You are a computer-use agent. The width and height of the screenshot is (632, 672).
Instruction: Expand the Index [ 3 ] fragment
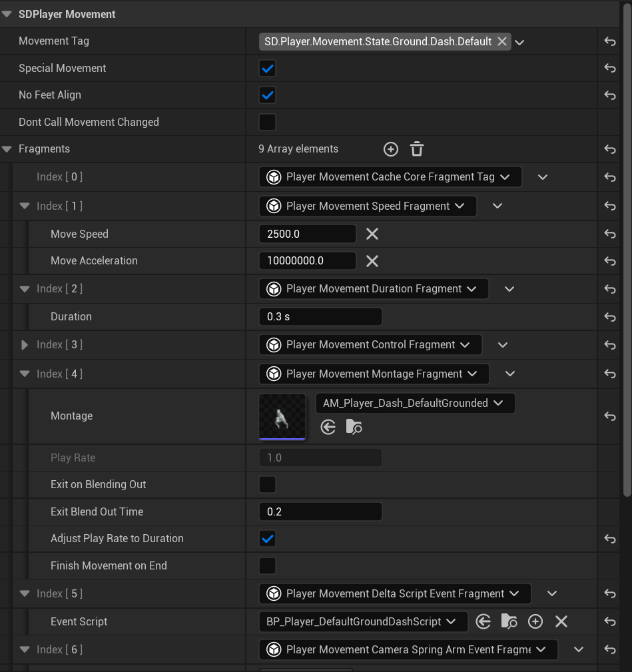point(25,345)
